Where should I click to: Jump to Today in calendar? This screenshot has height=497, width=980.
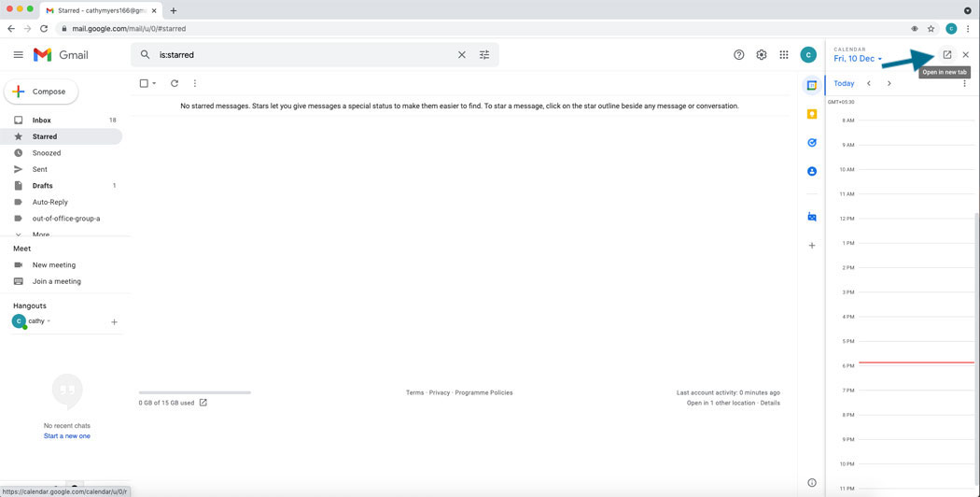pos(844,83)
